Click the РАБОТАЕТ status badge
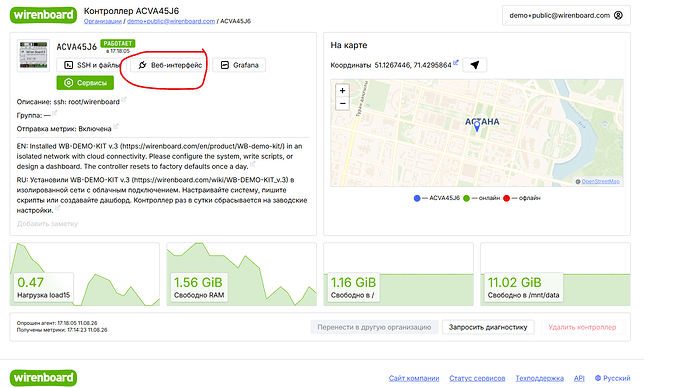This screenshot has height=388, width=690. [117, 44]
